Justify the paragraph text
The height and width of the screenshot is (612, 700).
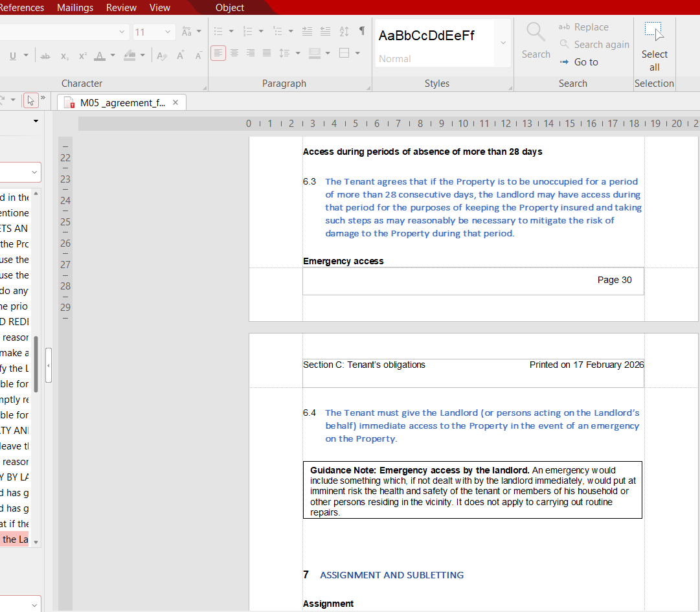(267, 53)
